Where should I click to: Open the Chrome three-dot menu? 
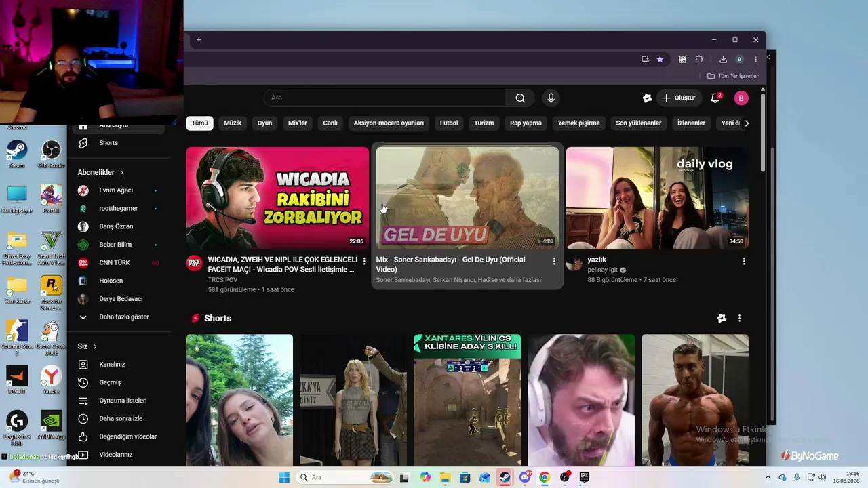pos(756,59)
